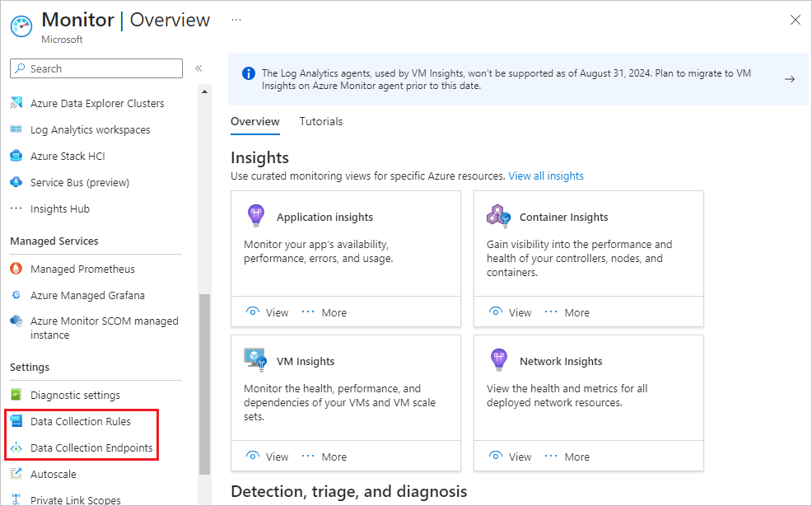Select the Overview tab
812x506 pixels.
point(255,121)
